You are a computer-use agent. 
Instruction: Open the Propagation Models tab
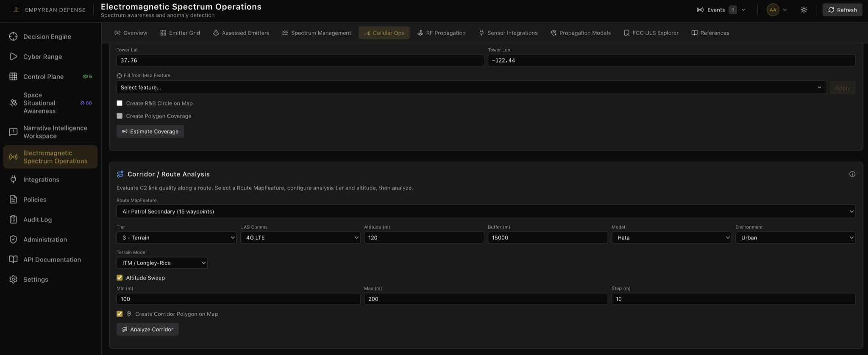click(x=581, y=33)
